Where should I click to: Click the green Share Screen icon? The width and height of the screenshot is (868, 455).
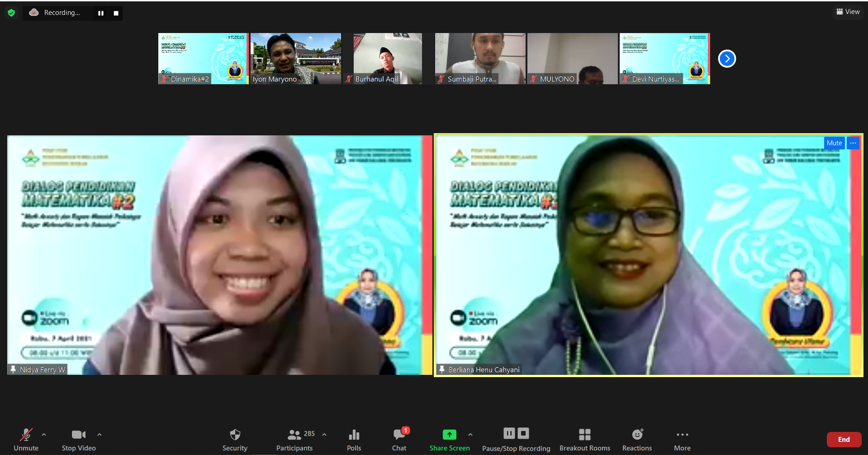(449, 435)
